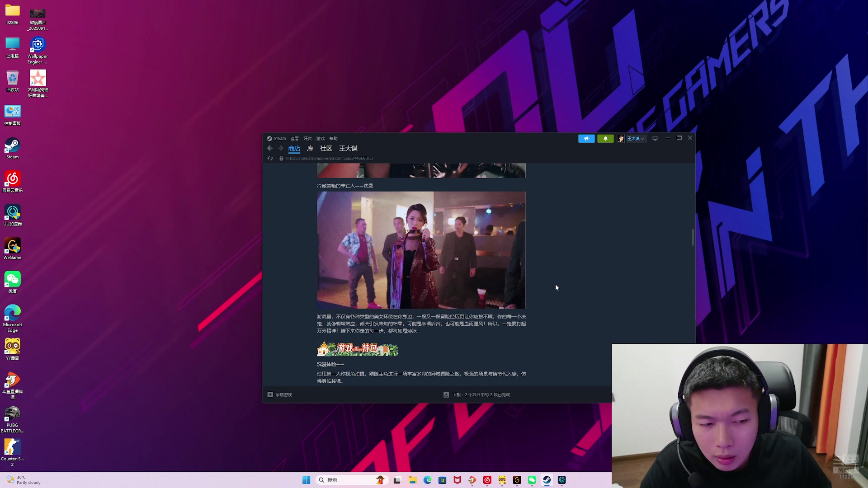Click the 游戏特色 banner image
Image resolution: width=868 pixels, height=488 pixels.
click(358, 348)
